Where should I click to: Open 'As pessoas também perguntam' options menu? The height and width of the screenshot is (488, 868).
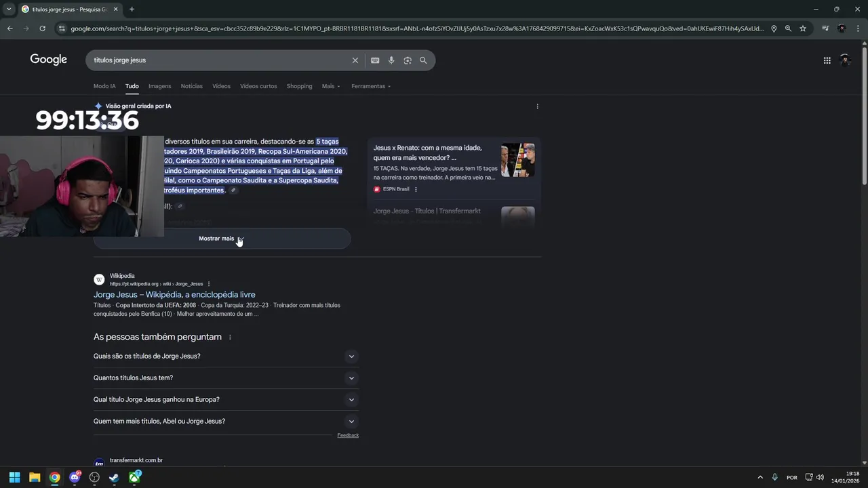click(230, 338)
